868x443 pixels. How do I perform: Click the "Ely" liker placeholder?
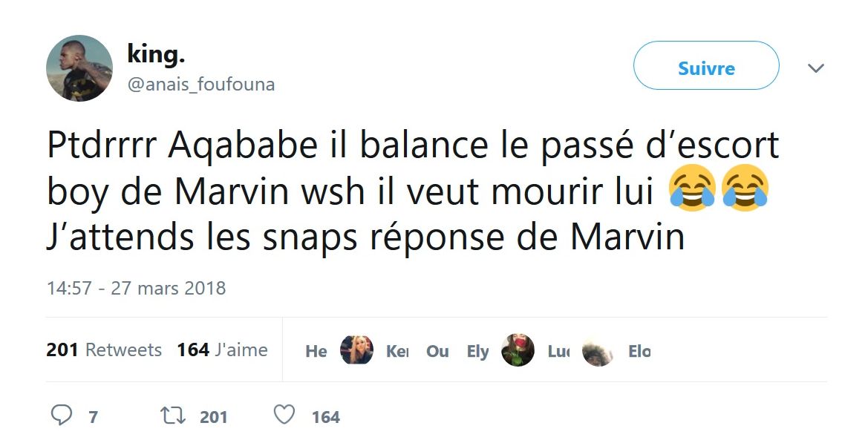pos(477,351)
